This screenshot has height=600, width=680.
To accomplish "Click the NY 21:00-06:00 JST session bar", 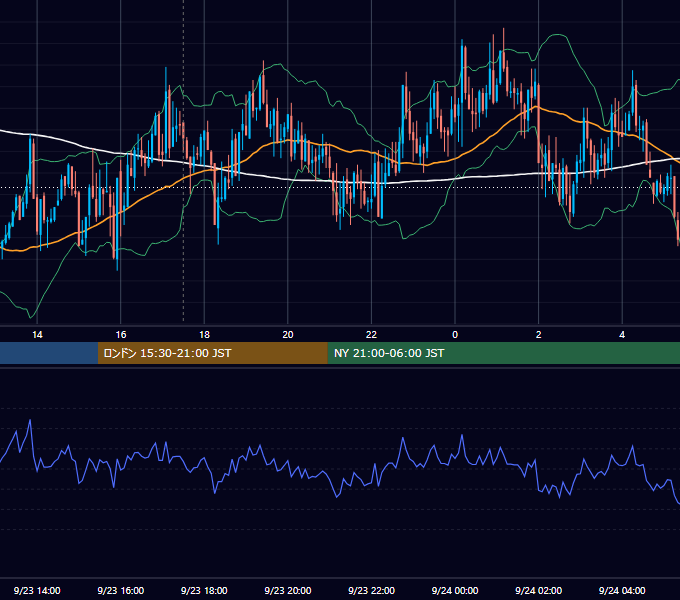I will [503, 353].
